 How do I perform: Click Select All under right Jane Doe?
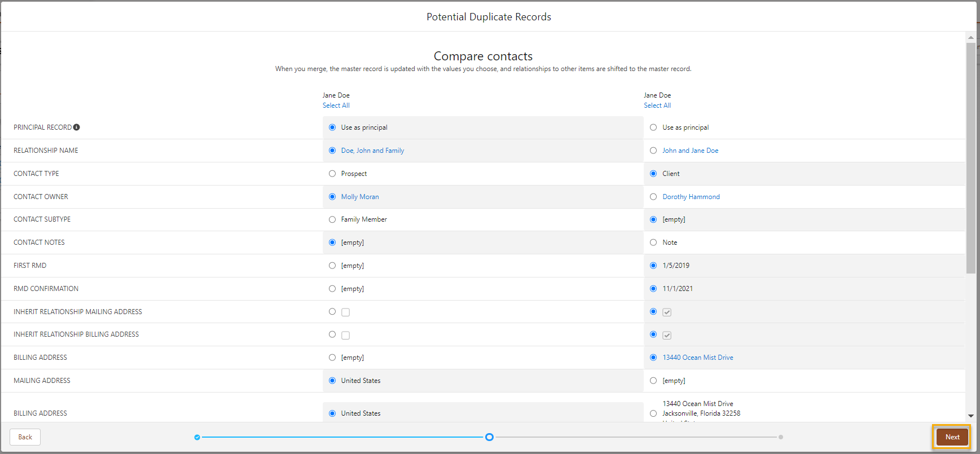pos(657,105)
